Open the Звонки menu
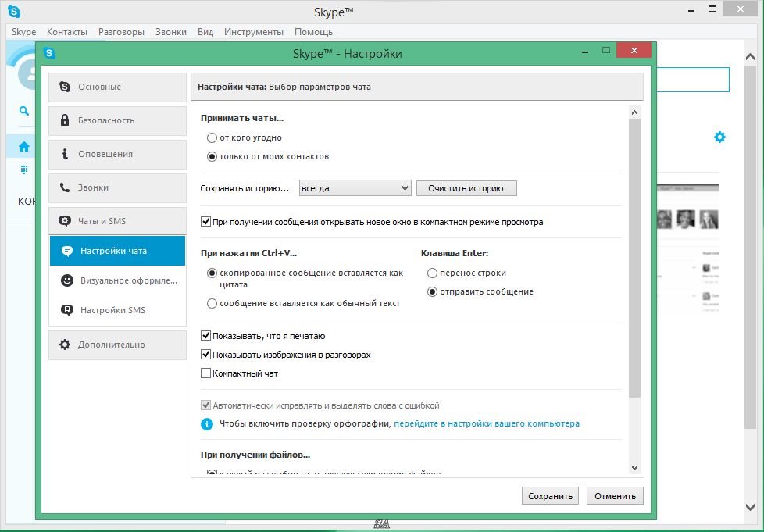This screenshot has height=532, width=764. click(171, 32)
